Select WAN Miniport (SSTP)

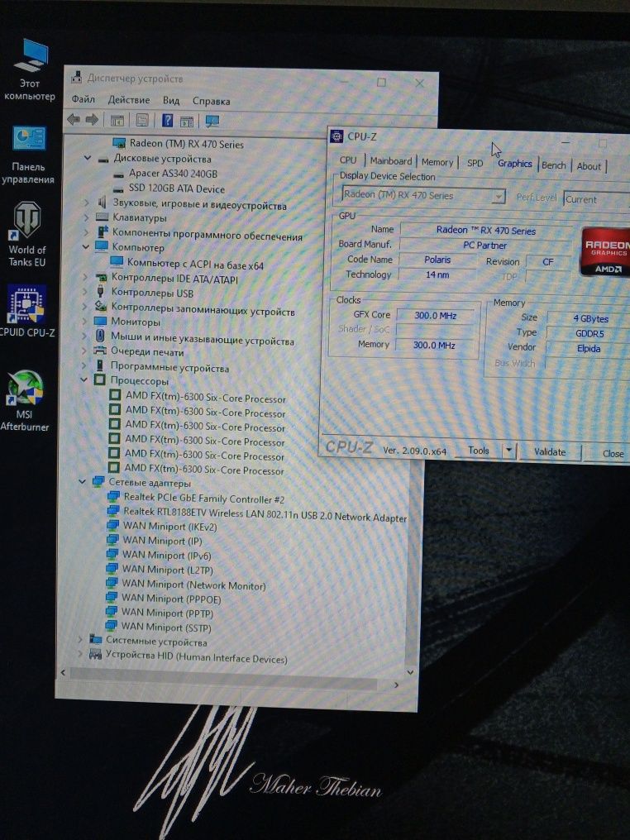[x=158, y=626]
